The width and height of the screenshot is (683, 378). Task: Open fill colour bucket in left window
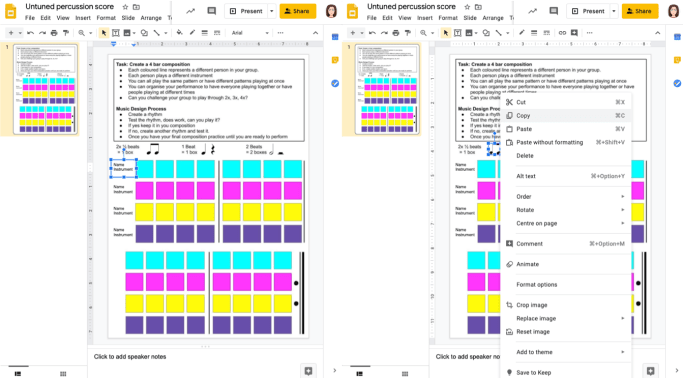coord(179,33)
